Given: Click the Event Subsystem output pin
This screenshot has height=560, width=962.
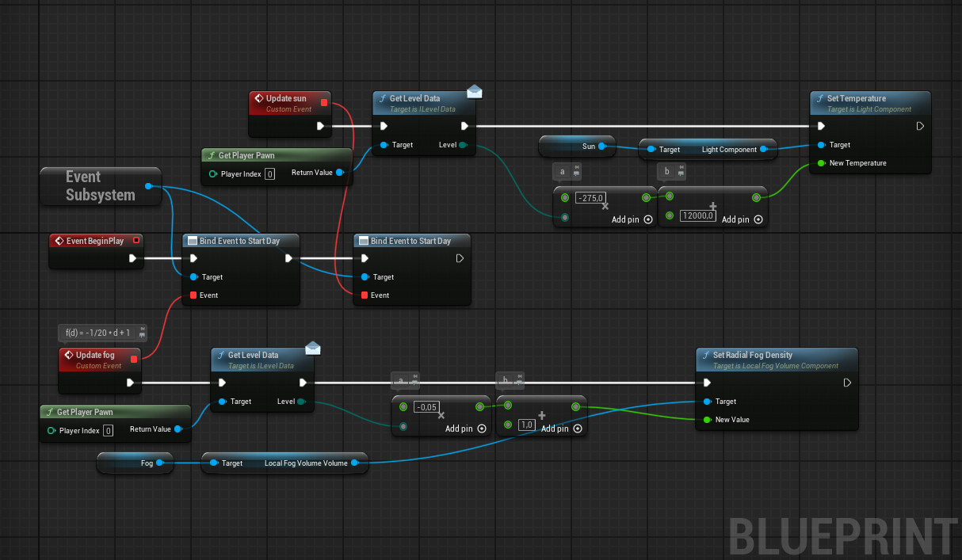Looking at the screenshot, I should tap(149, 187).
